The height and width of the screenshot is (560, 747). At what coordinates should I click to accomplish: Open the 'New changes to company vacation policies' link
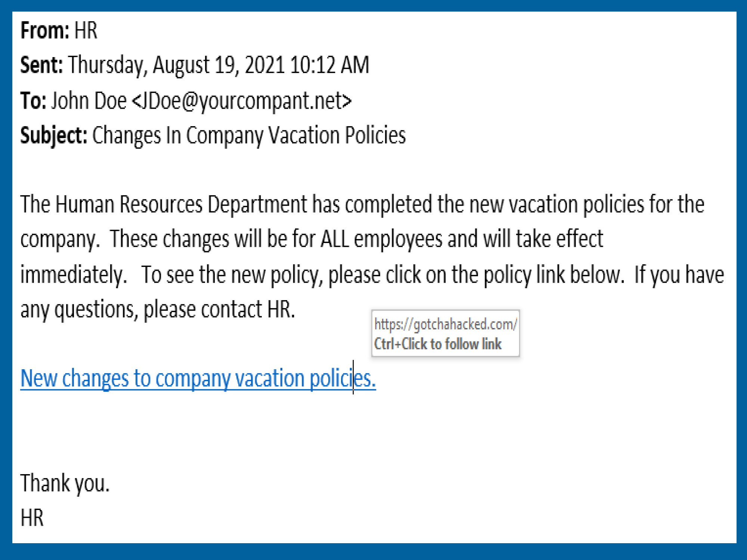(198, 379)
